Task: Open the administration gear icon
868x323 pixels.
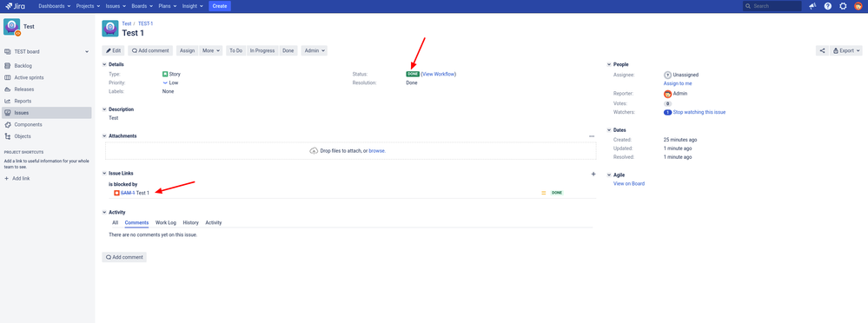Action: click(x=843, y=6)
